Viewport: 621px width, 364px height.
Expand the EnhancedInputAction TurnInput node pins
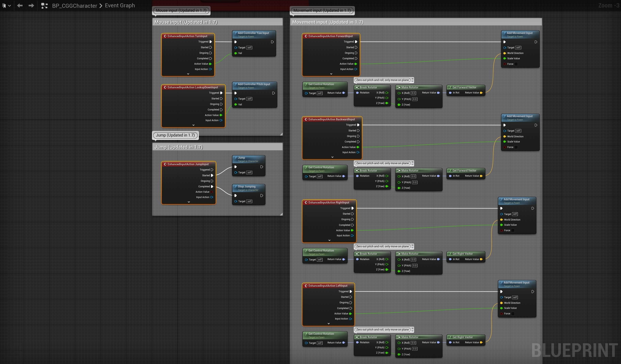tap(188, 74)
